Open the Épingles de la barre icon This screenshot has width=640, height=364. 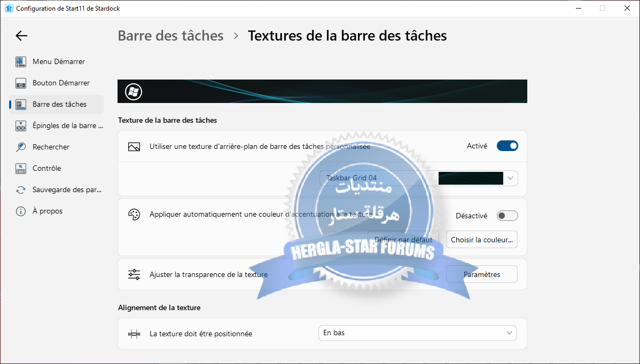(21, 126)
